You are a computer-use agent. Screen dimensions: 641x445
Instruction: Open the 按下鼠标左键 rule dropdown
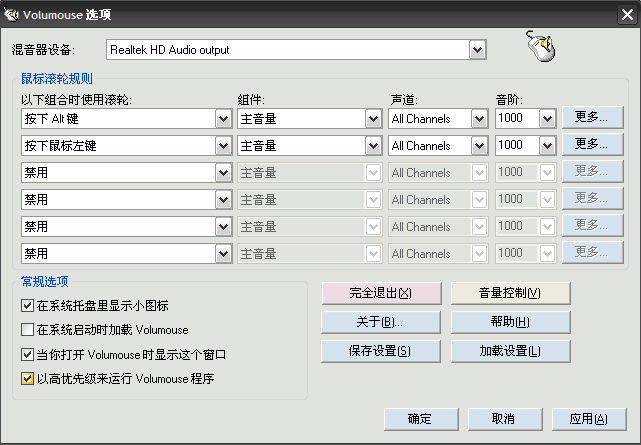click(x=223, y=146)
